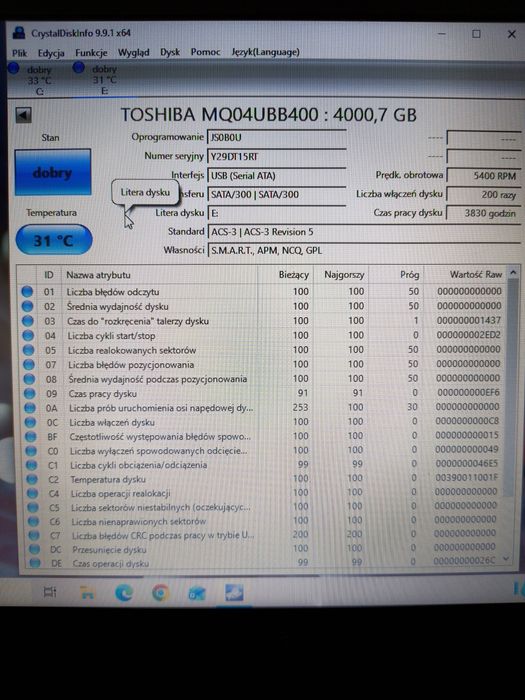The width and height of the screenshot is (525, 700).
Task: Click status icon for attribute 09 Czas pracy dysku
Action: pyautogui.click(x=30, y=393)
